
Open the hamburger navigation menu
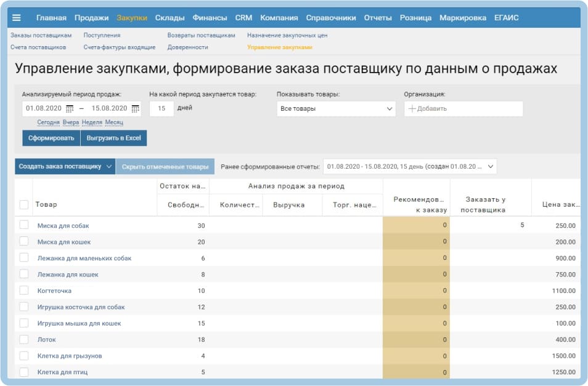pyautogui.click(x=17, y=17)
